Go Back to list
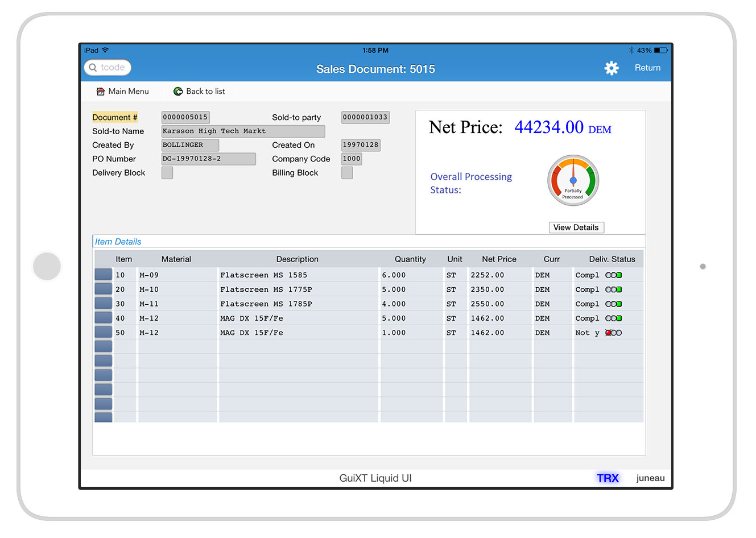This screenshot has height=538, width=756. 205,92
